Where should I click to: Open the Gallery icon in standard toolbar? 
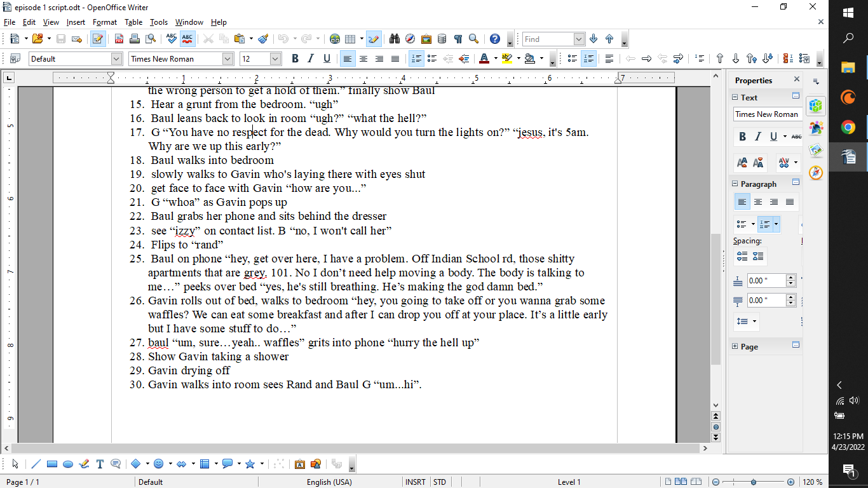(x=426, y=39)
